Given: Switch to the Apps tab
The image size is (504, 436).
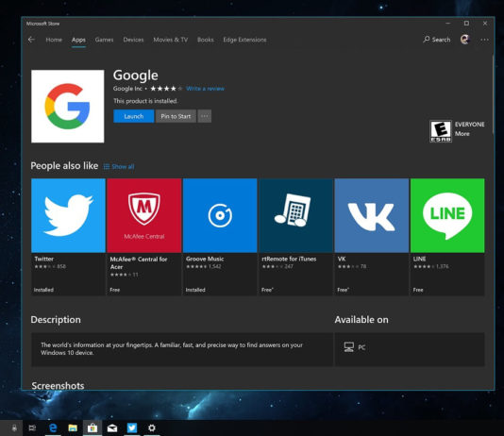Looking at the screenshot, I should click(78, 40).
